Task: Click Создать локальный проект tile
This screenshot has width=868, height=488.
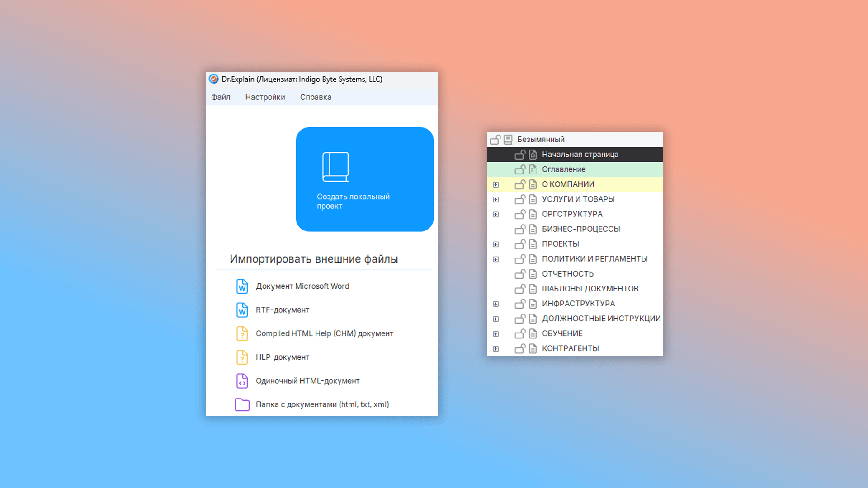Action: point(364,179)
